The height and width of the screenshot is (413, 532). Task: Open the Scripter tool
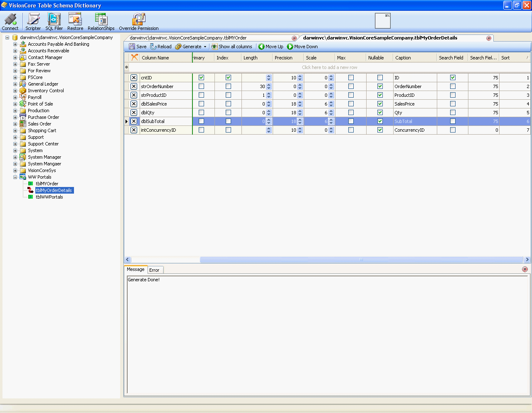pyautogui.click(x=33, y=22)
